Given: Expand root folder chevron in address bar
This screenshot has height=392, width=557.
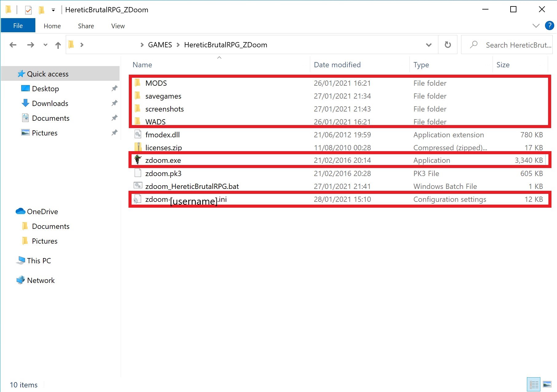Looking at the screenshot, I should pyautogui.click(x=82, y=45).
